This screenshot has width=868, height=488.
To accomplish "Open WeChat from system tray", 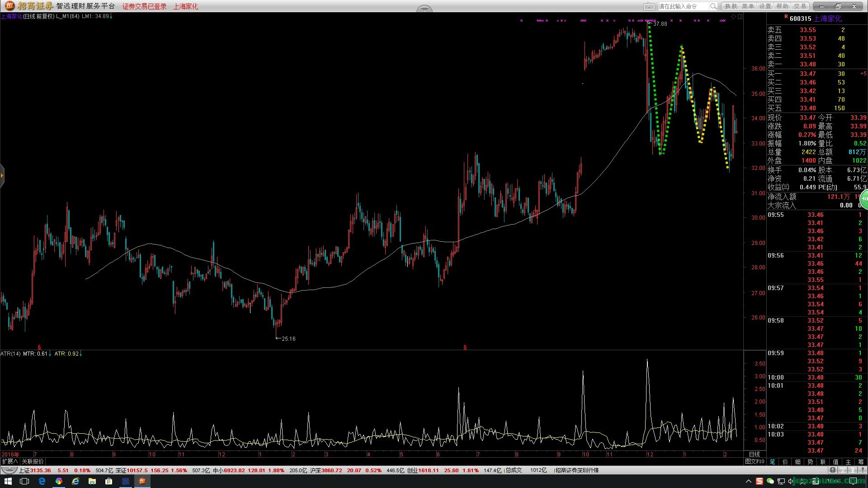I will (770, 481).
